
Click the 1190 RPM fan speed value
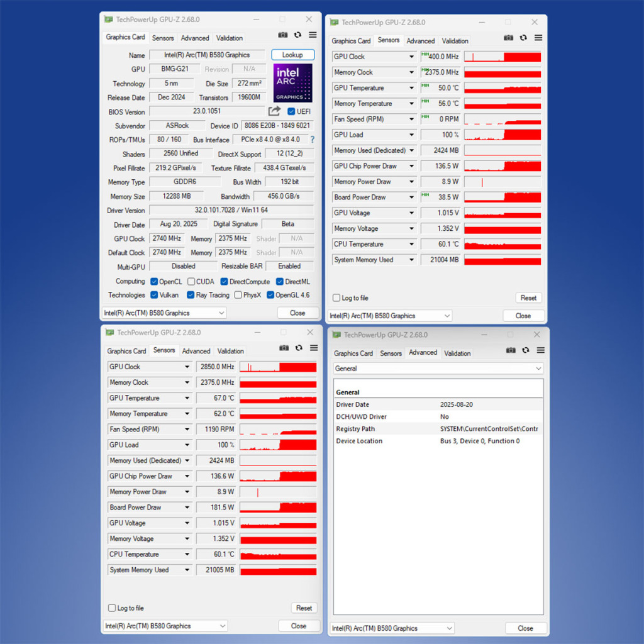point(216,429)
